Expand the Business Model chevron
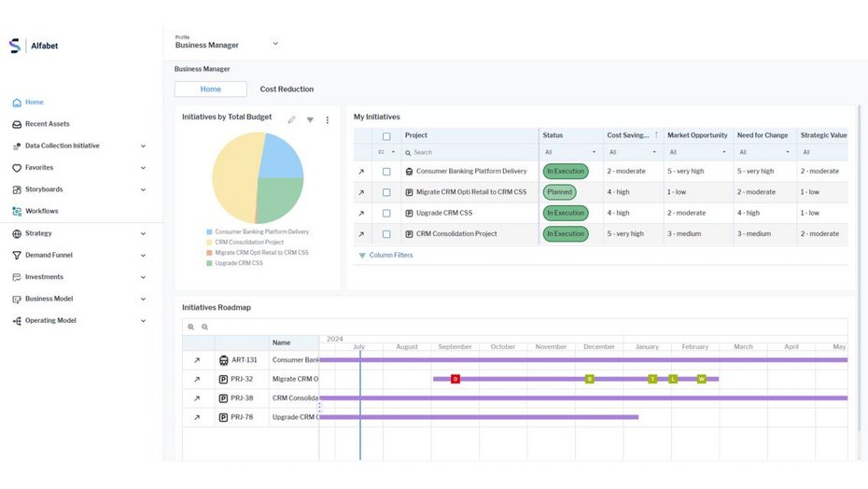This screenshot has height=489, width=868. pyautogui.click(x=143, y=299)
